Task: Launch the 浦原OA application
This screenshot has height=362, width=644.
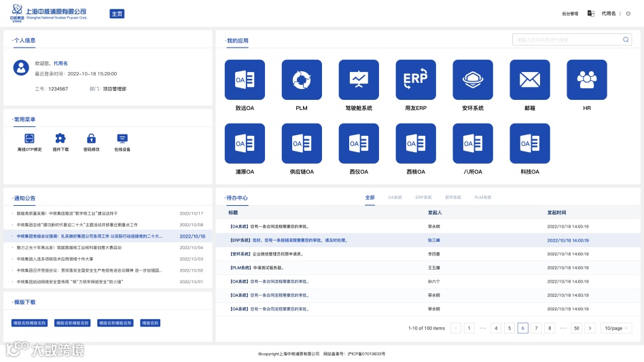Action: coord(245,144)
